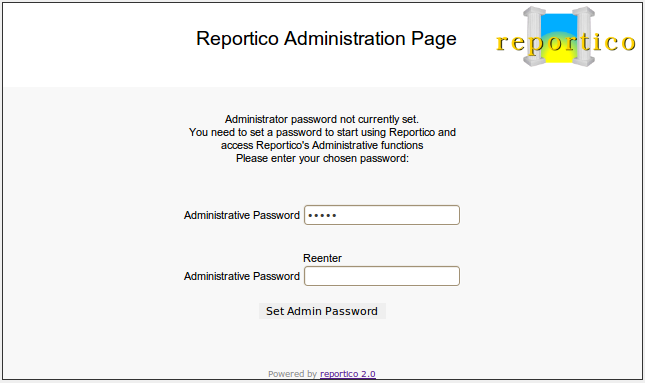The image size is (645, 383).
Task: Click the 'Powered by' footer text
Action: point(292,374)
